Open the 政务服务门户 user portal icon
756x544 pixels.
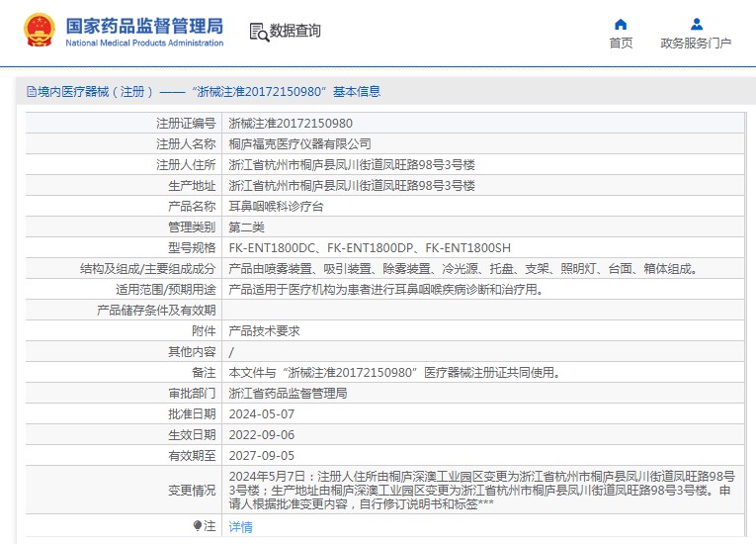point(697,24)
